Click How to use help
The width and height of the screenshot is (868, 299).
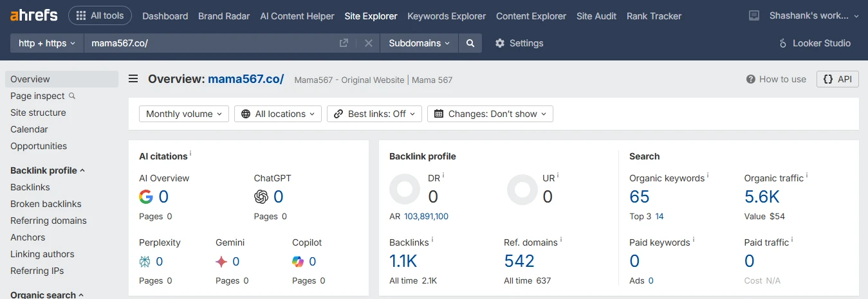point(776,79)
